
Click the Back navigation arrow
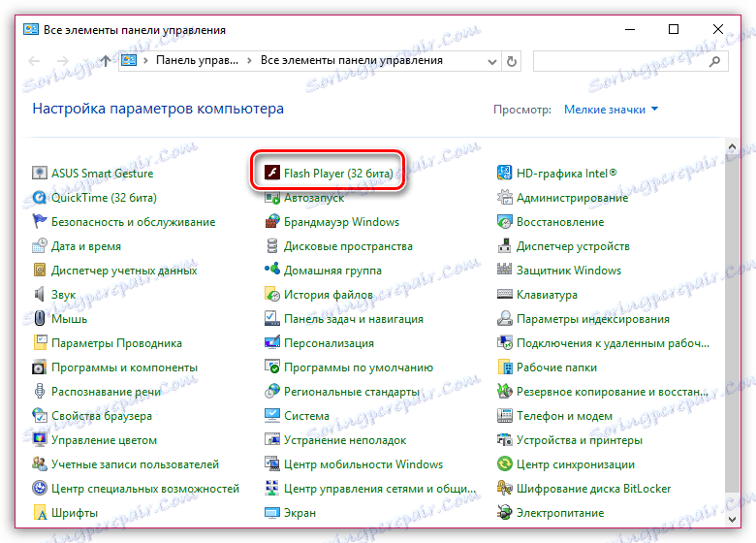coord(34,61)
